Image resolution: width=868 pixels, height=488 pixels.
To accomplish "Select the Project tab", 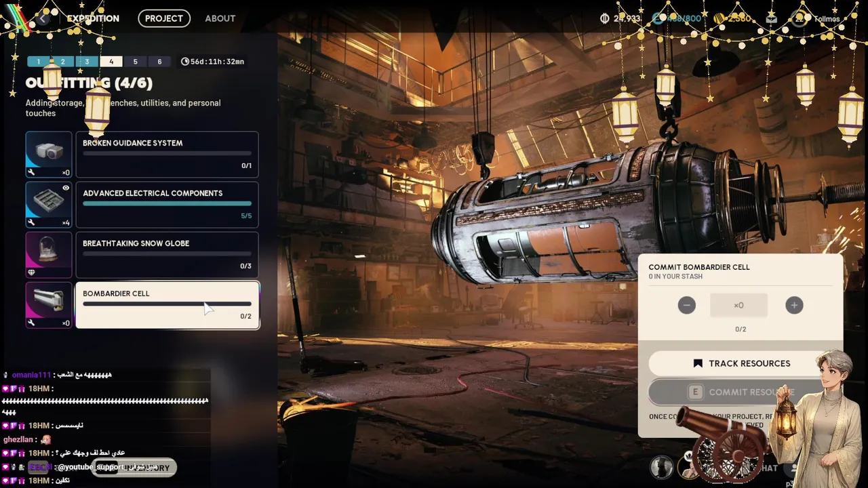I will point(164,18).
